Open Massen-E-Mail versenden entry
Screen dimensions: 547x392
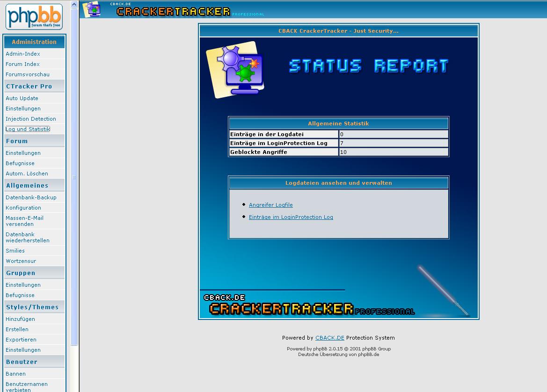click(x=24, y=221)
